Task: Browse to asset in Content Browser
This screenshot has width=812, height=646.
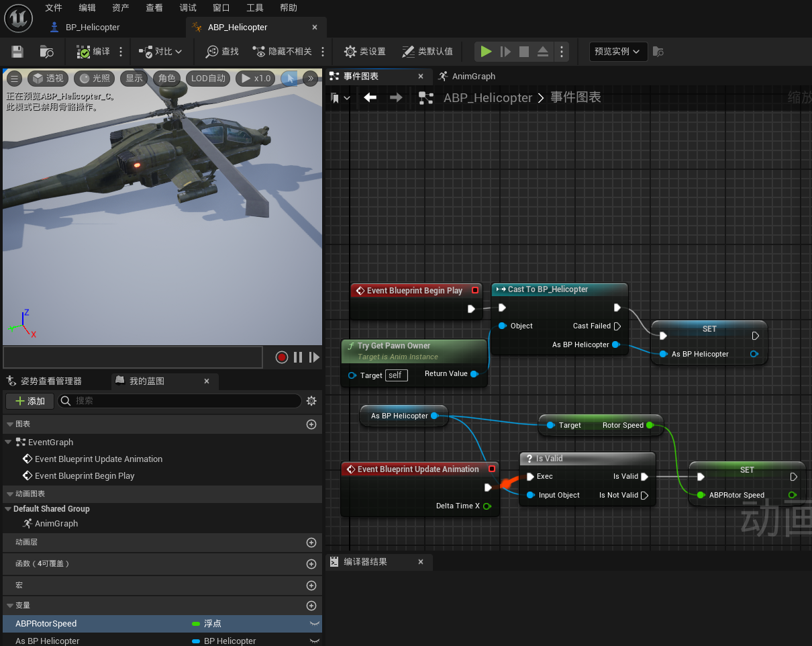Action: point(46,52)
